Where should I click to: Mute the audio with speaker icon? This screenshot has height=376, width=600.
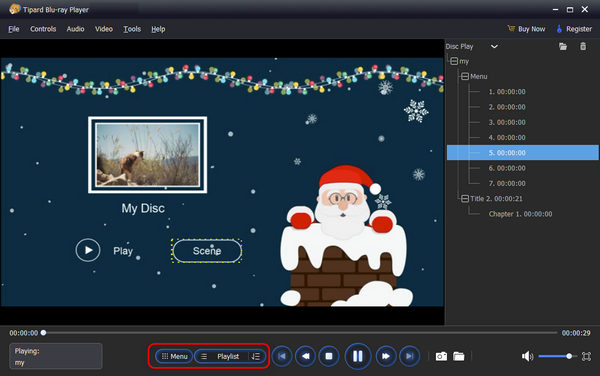tap(527, 356)
